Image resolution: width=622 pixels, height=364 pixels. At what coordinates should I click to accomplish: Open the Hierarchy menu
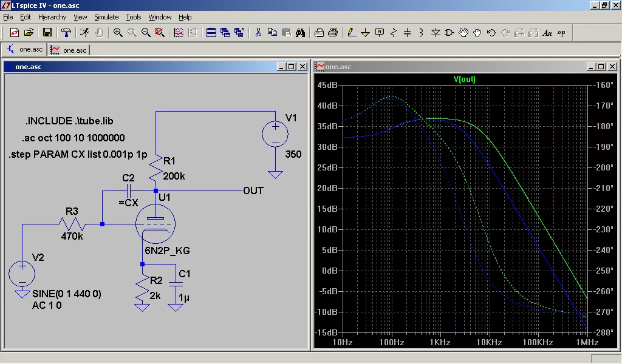pos(52,17)
